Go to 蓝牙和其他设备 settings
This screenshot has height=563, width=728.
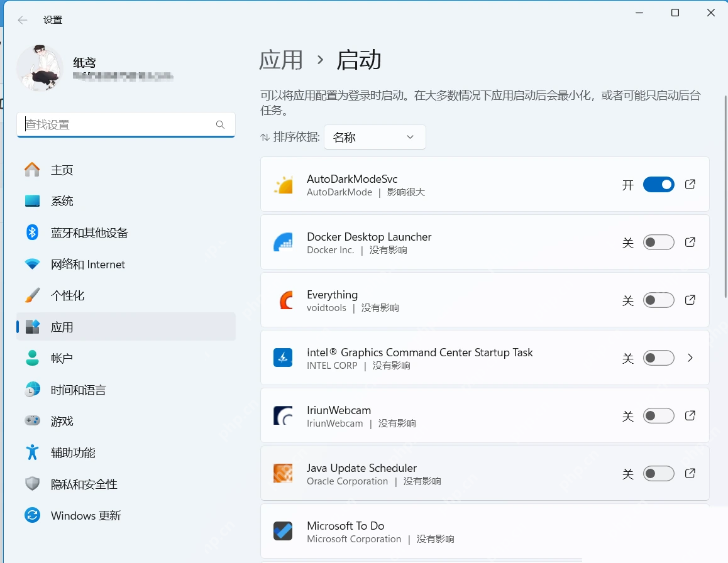(x=126, y=232)
